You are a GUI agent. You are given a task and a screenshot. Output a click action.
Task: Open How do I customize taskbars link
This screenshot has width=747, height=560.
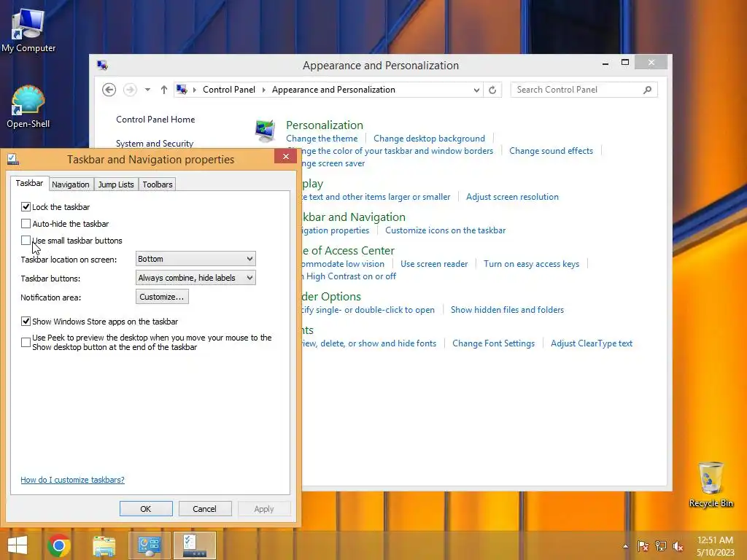pos(72,480)
